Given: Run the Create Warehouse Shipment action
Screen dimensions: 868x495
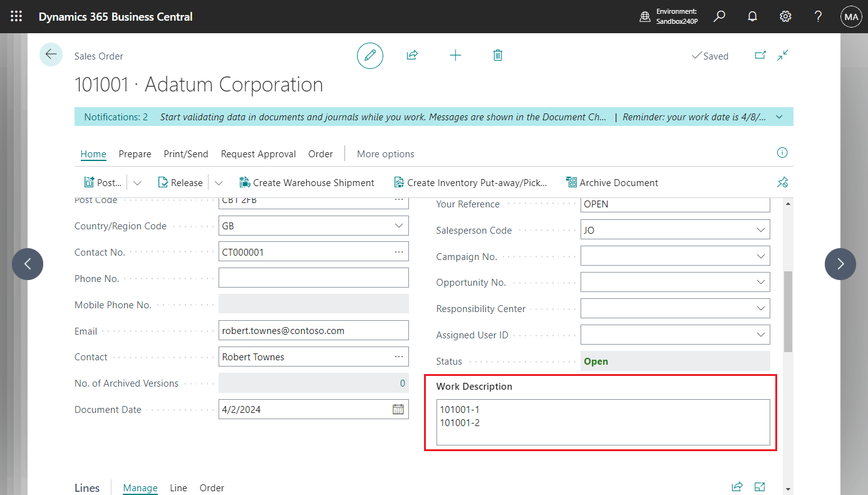Looking at the screenshot, I should (306, 182).
